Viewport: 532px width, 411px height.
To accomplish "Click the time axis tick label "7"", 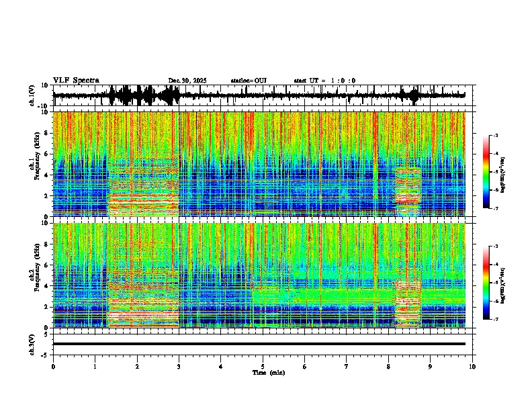I will coord(347,367).
